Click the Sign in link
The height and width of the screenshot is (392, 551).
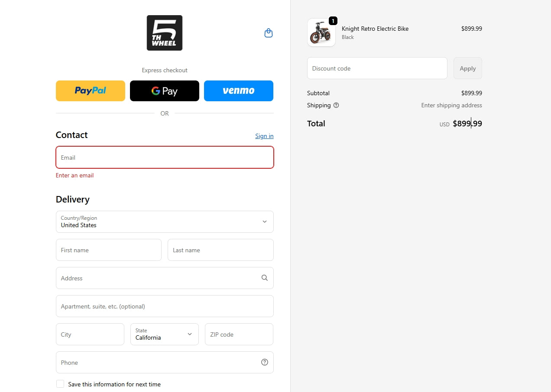click(264, 136)
